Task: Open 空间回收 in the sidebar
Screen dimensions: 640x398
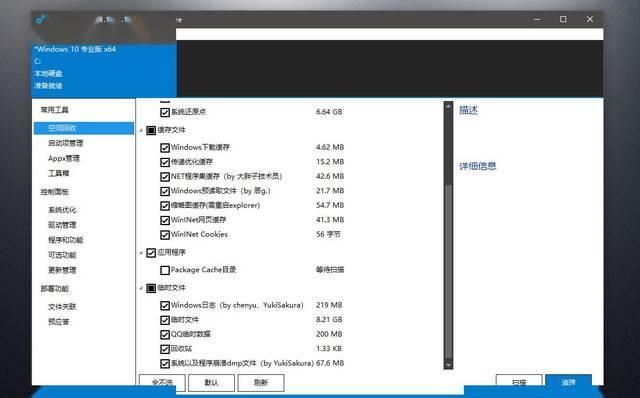Action: pyautogui.click(x=84, y=128)
